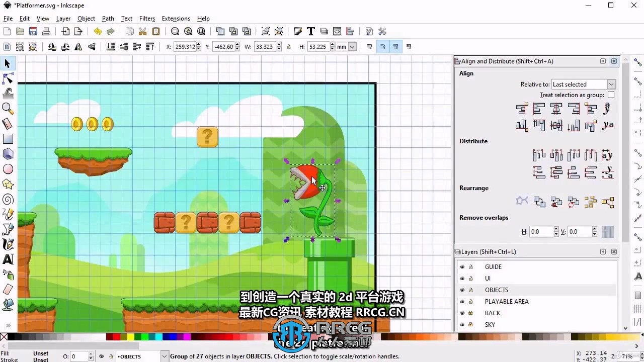Image resolution: width=644 pixels, height=362 pixels.
Task: Click the Save document icon
Action: point(33,31)
